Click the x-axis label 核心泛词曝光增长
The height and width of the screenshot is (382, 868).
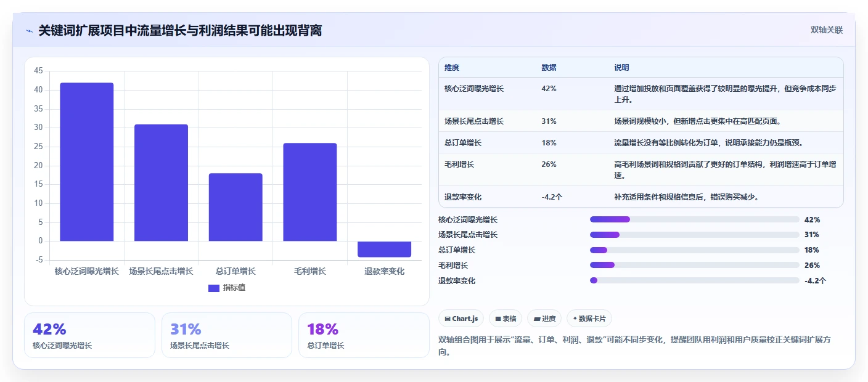pyautogui.click(x=87, y=271)
